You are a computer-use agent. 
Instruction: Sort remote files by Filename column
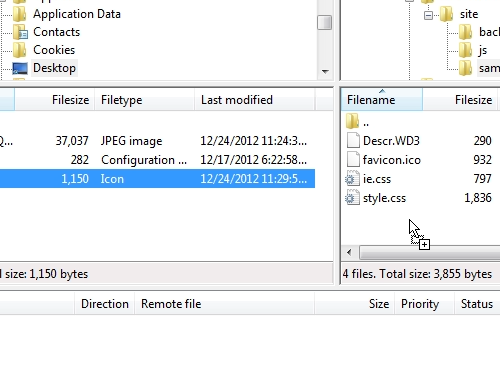tap(382, 99)
